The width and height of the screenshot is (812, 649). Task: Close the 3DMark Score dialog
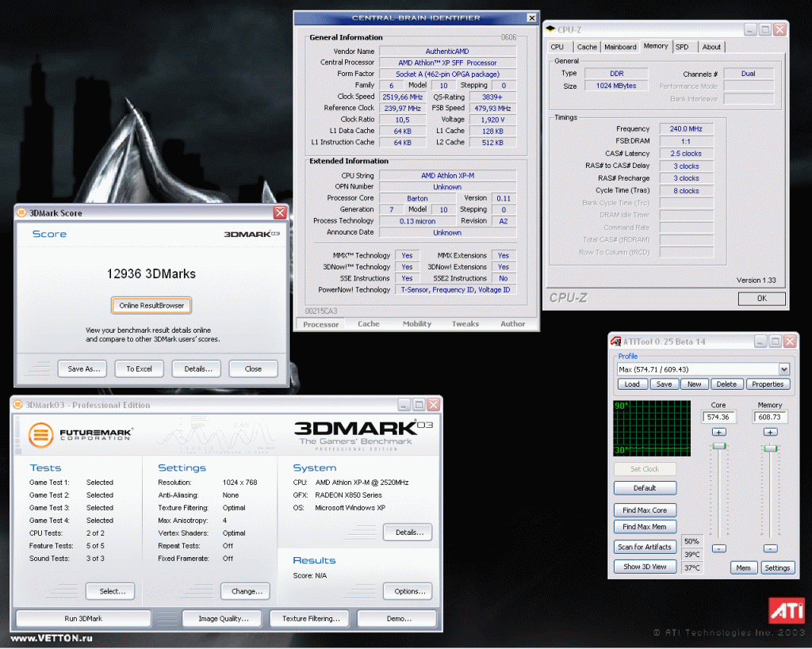[x=280, y=212]
